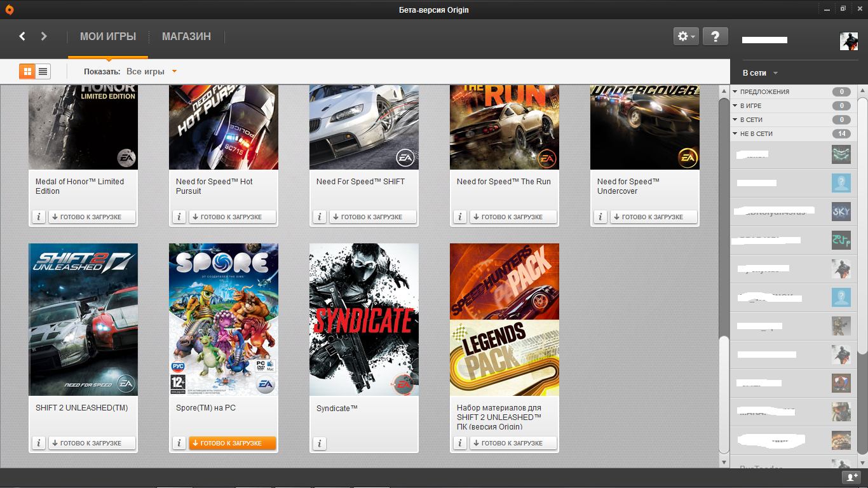Open the МАГАЗИН tab
Image resolution: width=868 pixels, height=488 pixels.
pyautogui.click(x=186, y=37)
